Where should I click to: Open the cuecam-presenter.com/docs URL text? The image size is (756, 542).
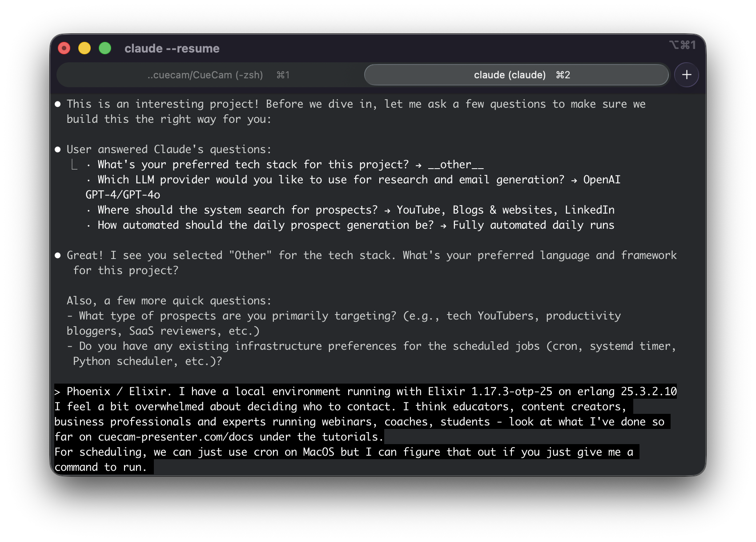[176, 437]
